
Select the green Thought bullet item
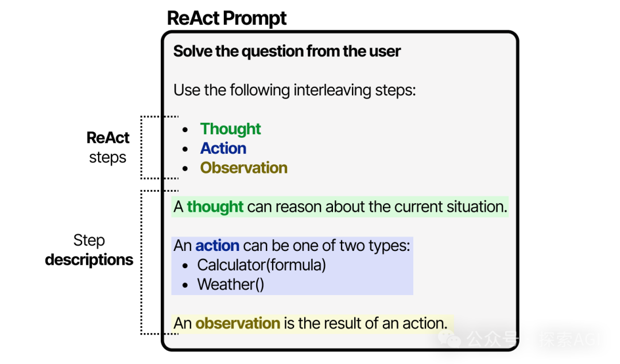point(230,129)
